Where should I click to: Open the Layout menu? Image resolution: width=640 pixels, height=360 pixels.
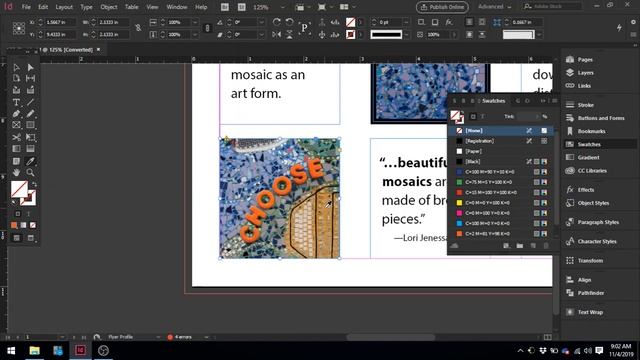[x=64, y=7]
